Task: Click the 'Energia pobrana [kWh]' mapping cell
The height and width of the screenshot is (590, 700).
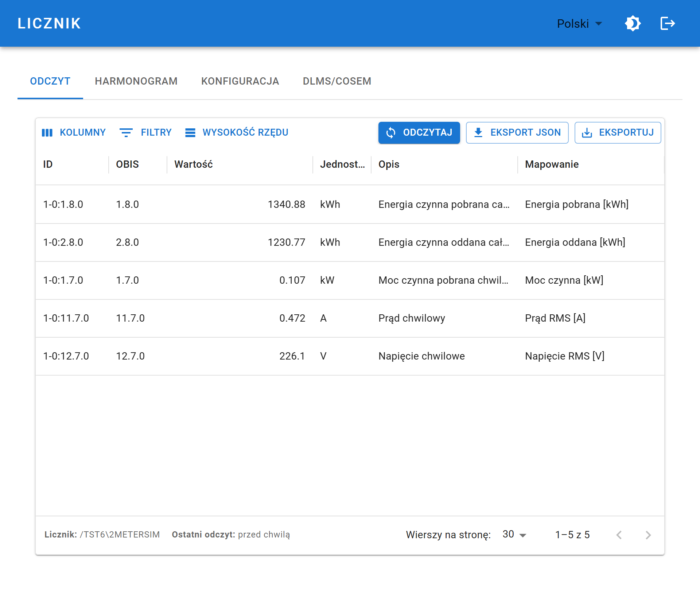Action: tap(591, 204)
